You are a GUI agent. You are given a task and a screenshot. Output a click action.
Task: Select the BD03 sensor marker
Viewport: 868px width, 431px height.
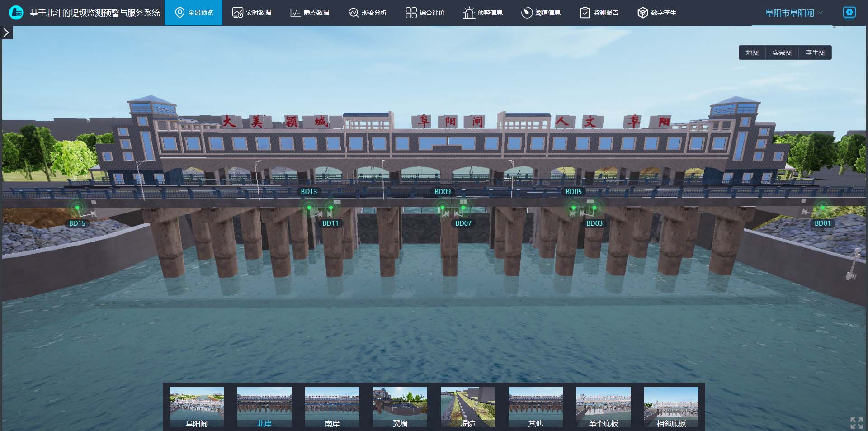click(x=594, y=208)
